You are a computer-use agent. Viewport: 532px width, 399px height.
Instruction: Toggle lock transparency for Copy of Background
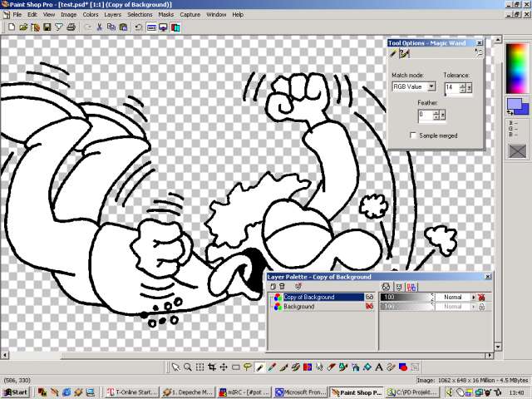pos(481,298)
